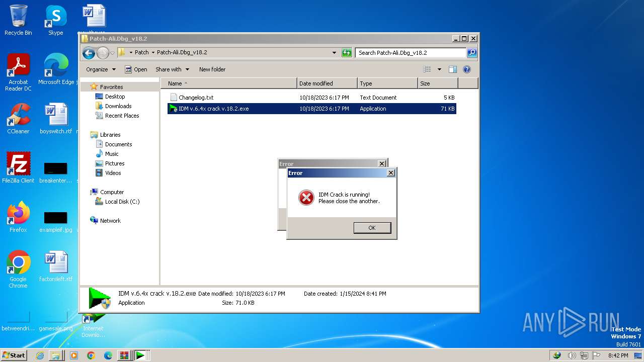This screenshot has width=644, height=362.
Task: Open the Share with menu
Action: point(172,69)
